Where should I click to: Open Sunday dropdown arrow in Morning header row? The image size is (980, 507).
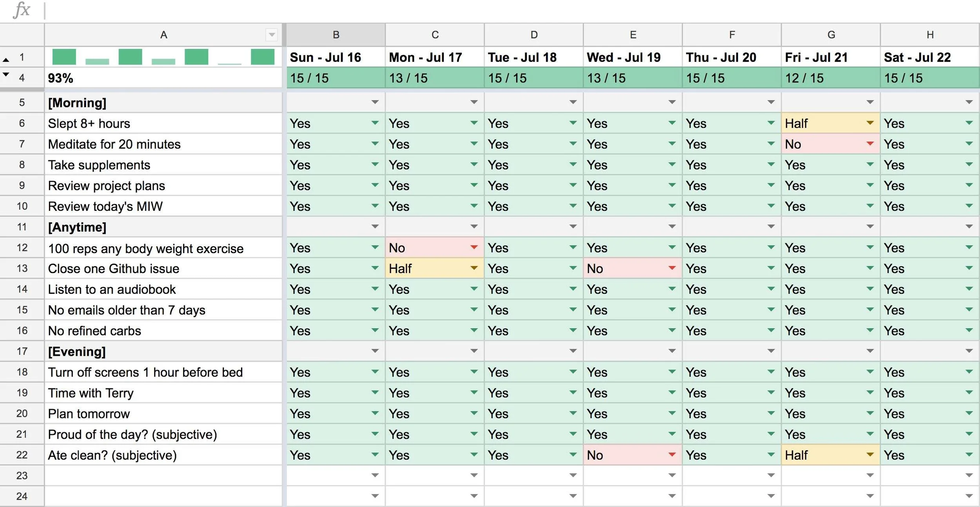tap(375, 102)
